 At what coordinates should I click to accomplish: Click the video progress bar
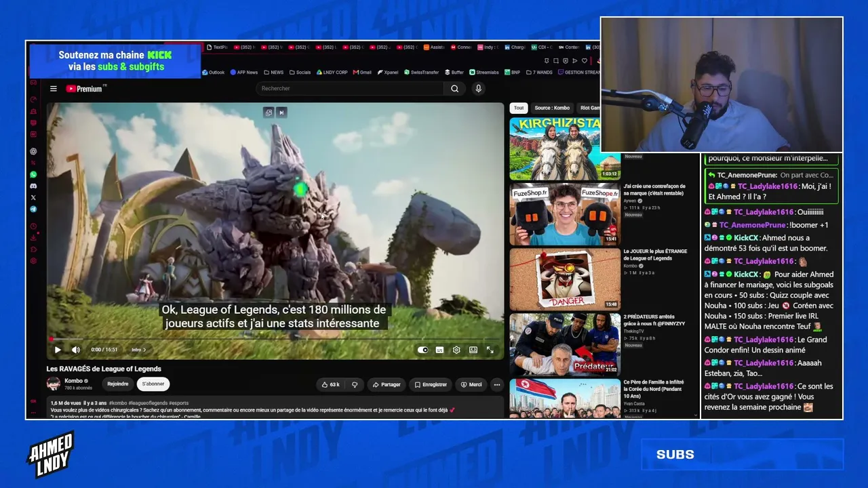(275, 338)
